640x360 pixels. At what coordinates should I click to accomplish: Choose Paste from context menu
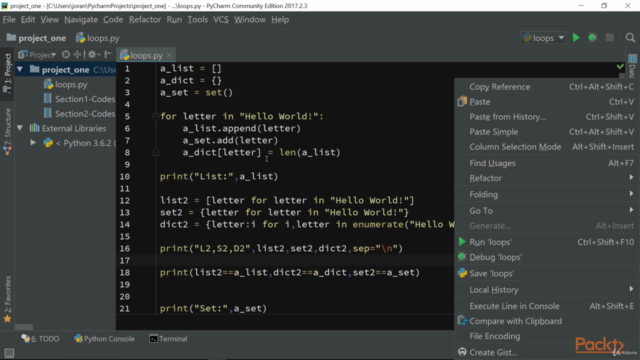(546, 102)
